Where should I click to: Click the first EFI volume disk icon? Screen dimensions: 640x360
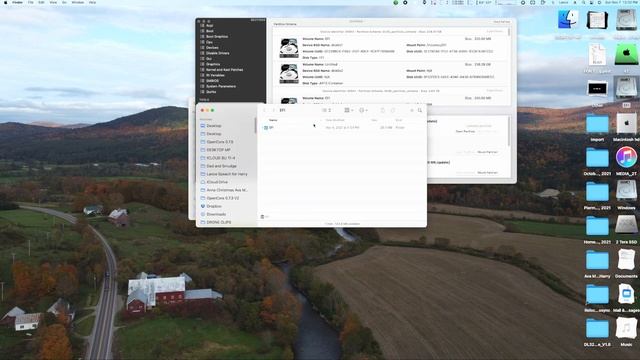coord(289,48)
